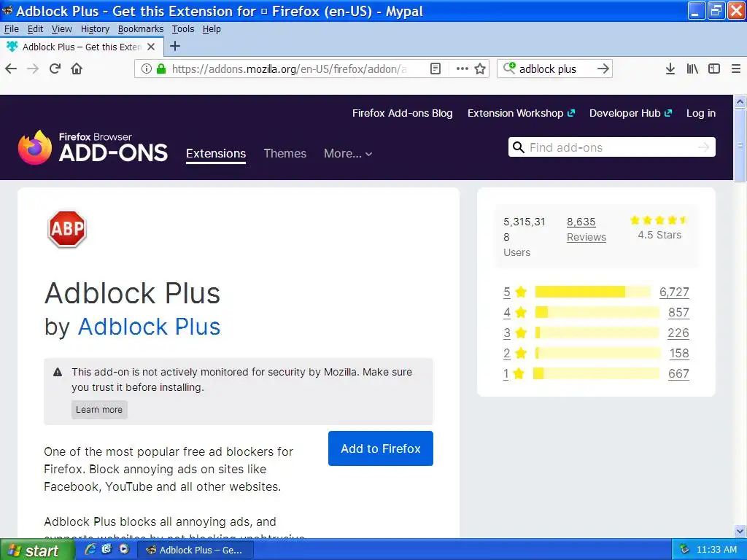Viewport: 747px width, 560px height.
Task: Select the Extensions navigation tab
Action: pos(216,154)
